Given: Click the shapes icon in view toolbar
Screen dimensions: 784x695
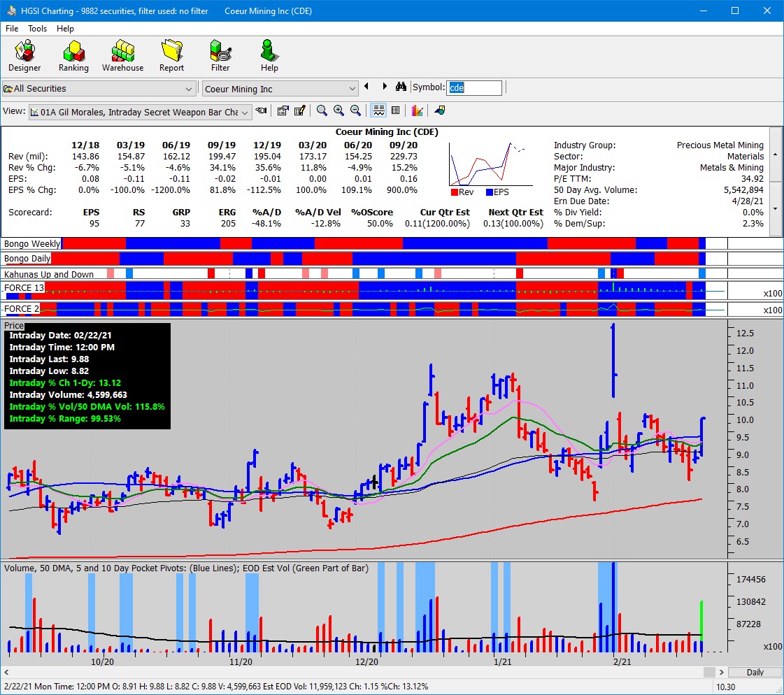Looking at the screenshot, I should [x=440, y=111].
